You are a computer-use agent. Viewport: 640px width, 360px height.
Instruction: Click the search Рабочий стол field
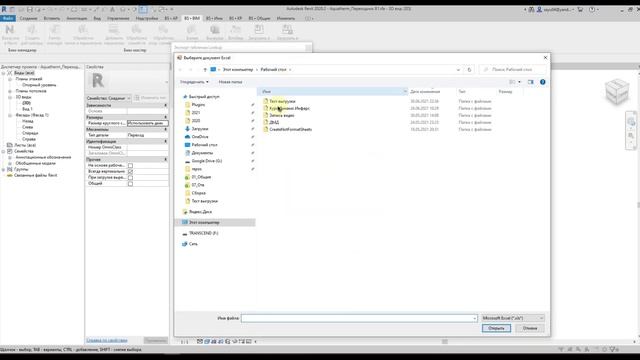pos(513,70)
